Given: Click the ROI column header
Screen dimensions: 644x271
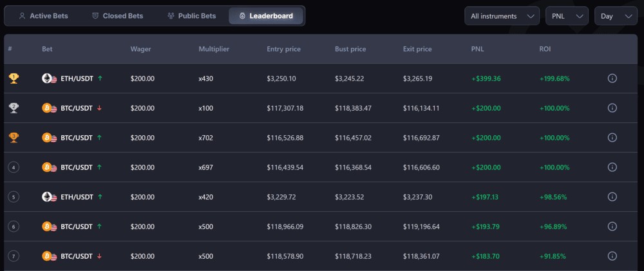Looking at the screenshot, I should 545,49.
